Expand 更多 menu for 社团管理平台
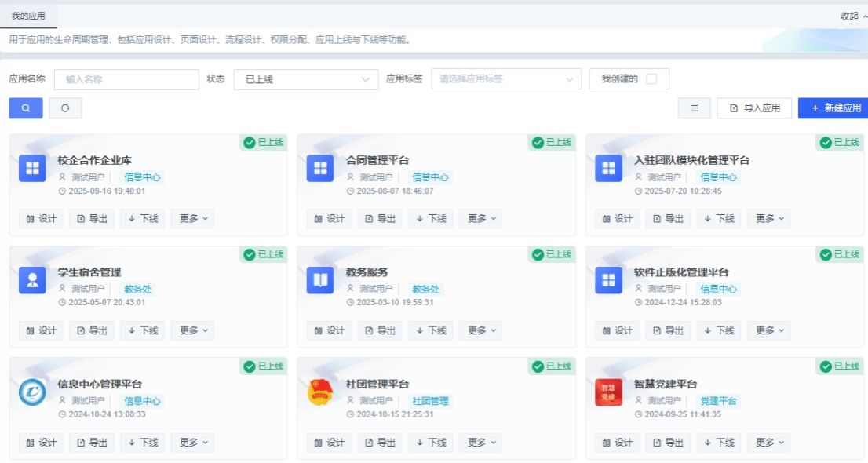The height and width of the screenshot is (463, 868). click(481, 443)
